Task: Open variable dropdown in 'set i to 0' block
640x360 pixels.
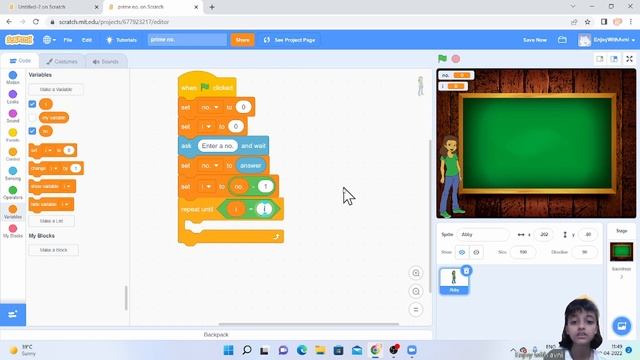Action: click(206, 127)
